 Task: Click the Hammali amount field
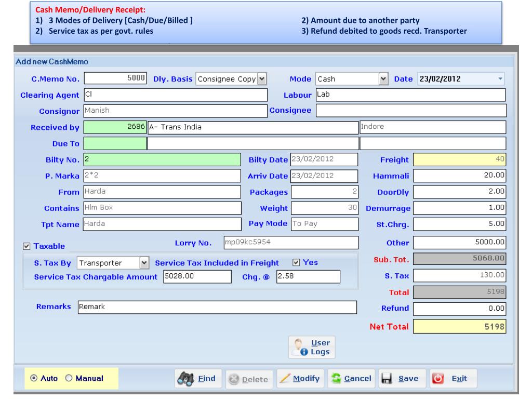459,176
